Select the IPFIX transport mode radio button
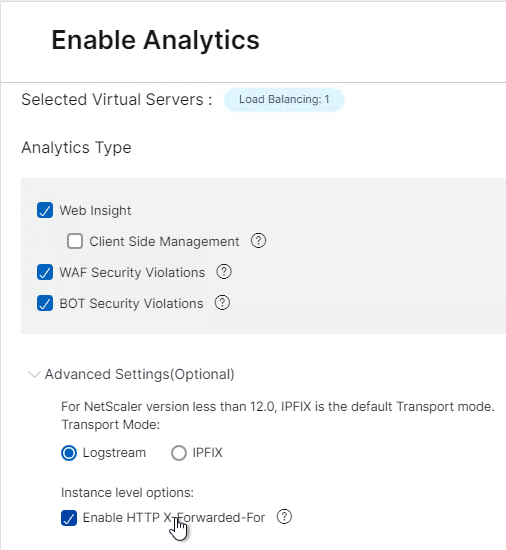506x550 pixels. coord(179,453)
